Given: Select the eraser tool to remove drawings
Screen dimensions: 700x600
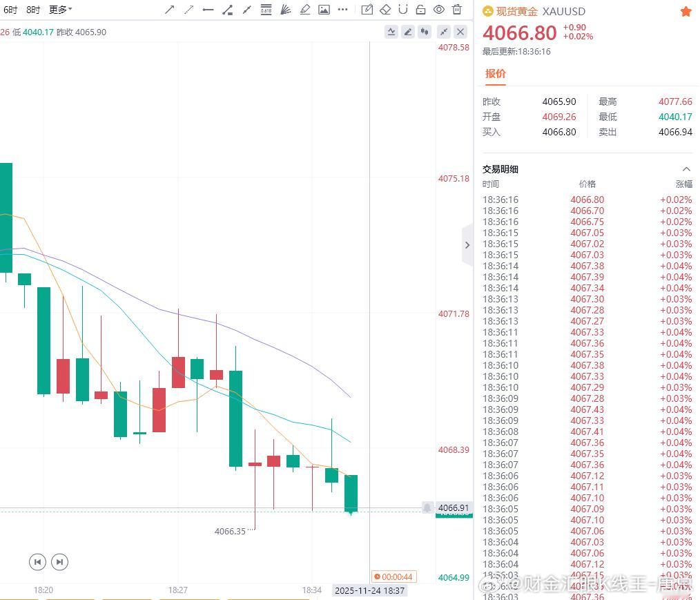Looking at the screenshot, I should click(385, 10).
